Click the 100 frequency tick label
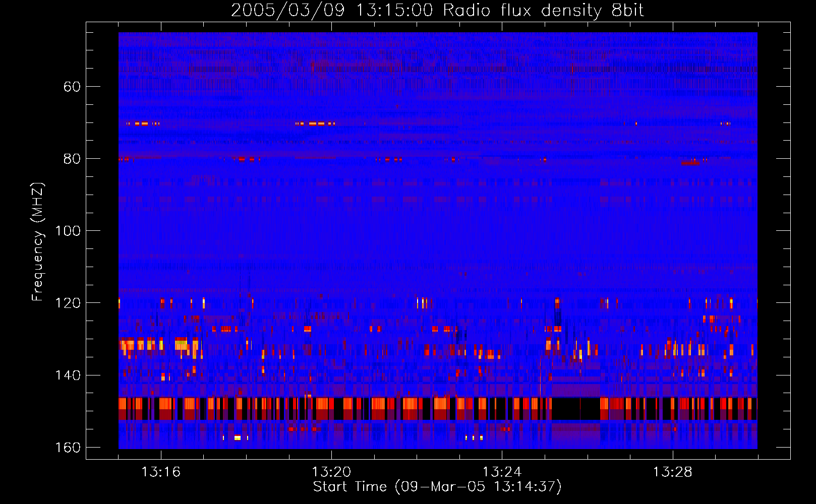Image resolution: width=816 pixels, height=504 pixels. pos(68,231)
